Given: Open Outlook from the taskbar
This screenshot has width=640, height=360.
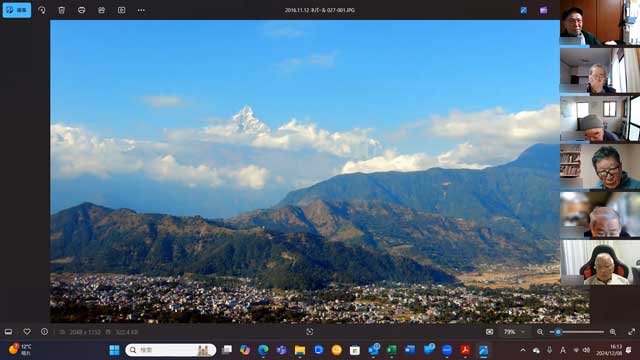Looking at the screenshot, I should (x=373, y=350).
